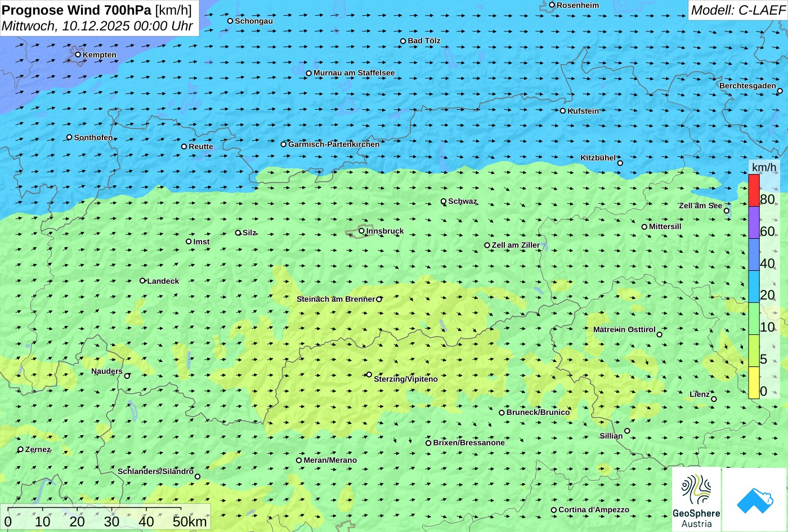Screen dimensions: 788x532
Task: Select the 'Meran/Merano' label
Action: coord(330,460)
